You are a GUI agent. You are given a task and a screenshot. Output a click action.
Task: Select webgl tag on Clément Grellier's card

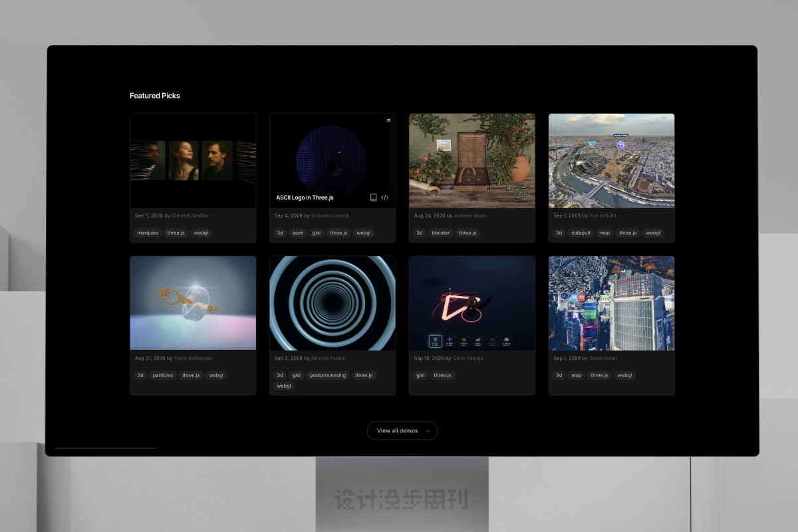click(201, 233)
